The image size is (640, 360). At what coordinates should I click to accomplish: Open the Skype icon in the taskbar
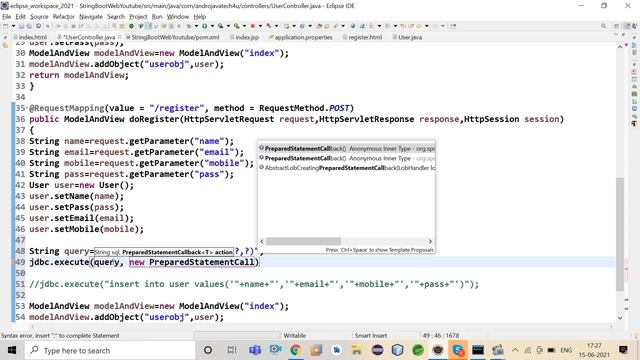tap(458, 350)
